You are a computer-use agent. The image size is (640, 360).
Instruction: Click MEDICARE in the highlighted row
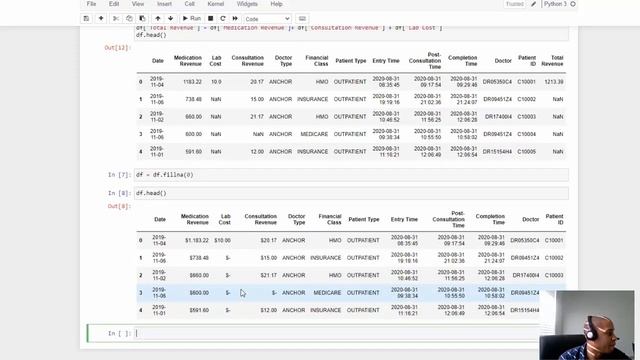[327, 293]
